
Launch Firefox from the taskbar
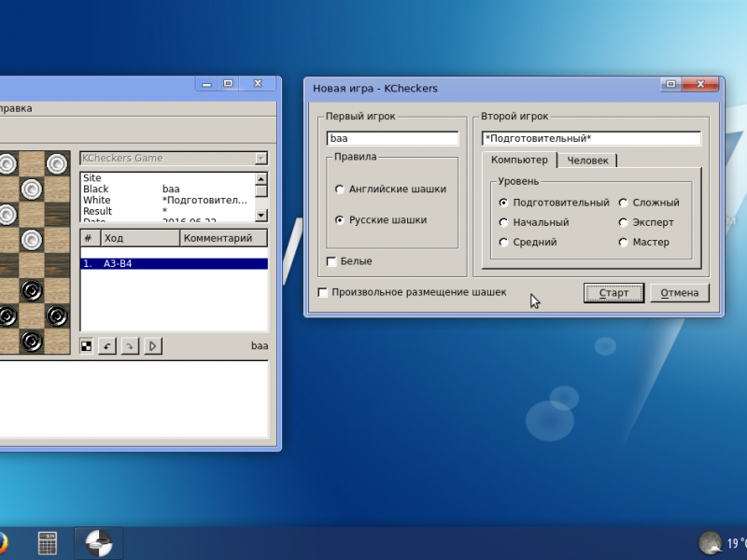(x=3, y=543)
